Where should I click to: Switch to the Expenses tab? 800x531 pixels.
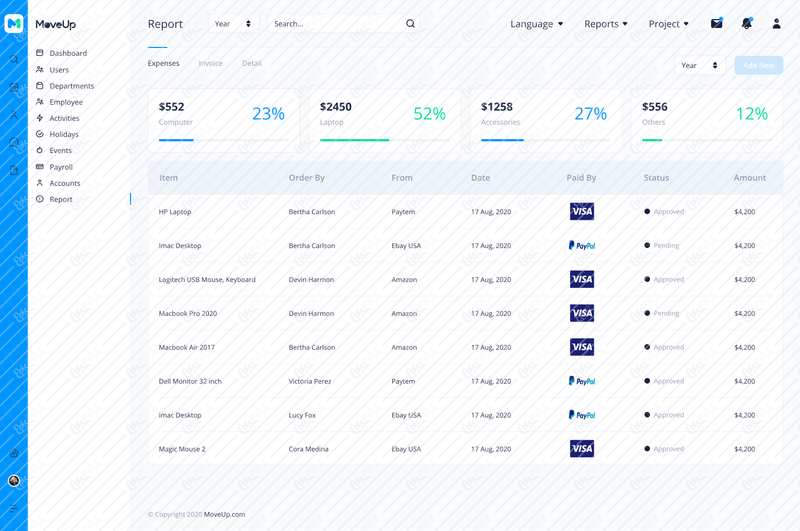163,63
